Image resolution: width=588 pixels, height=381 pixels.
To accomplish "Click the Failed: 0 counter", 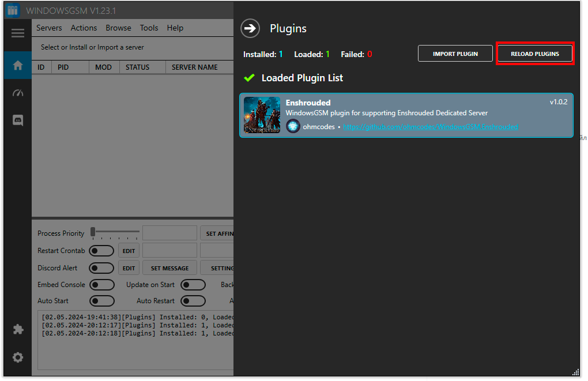I will (x=356, y=54).
